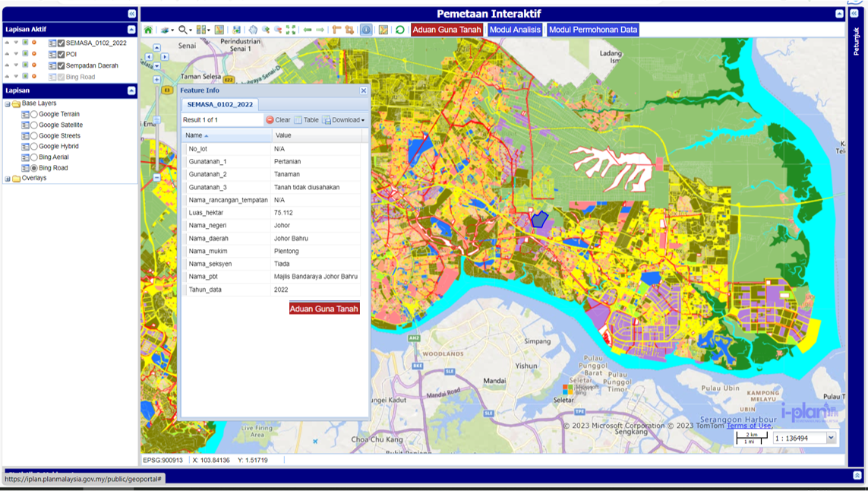This screenshot has width=868, height=491.
Task: Click the Home initial extent icon
Action: pyautogui.click(x=148, y=28)
